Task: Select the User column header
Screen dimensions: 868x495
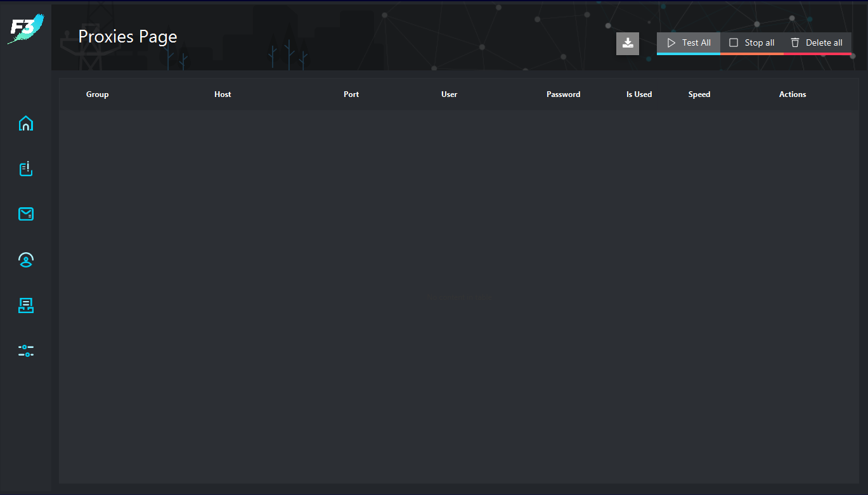Action: [449, 94]
